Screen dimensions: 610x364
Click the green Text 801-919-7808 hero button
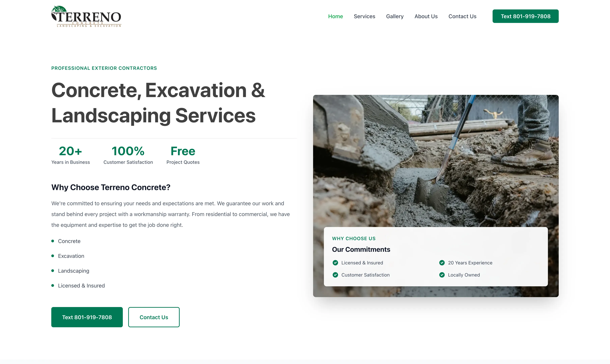point(87,317)
